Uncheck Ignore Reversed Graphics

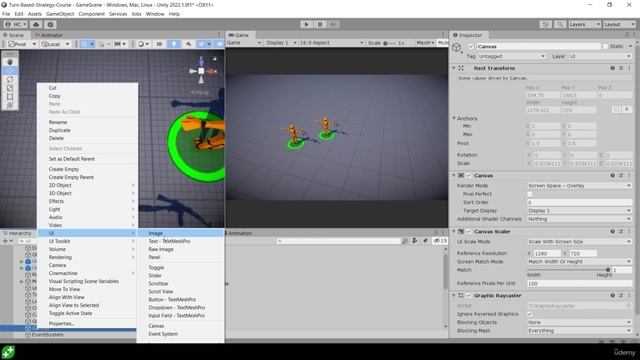click(530, 314)
